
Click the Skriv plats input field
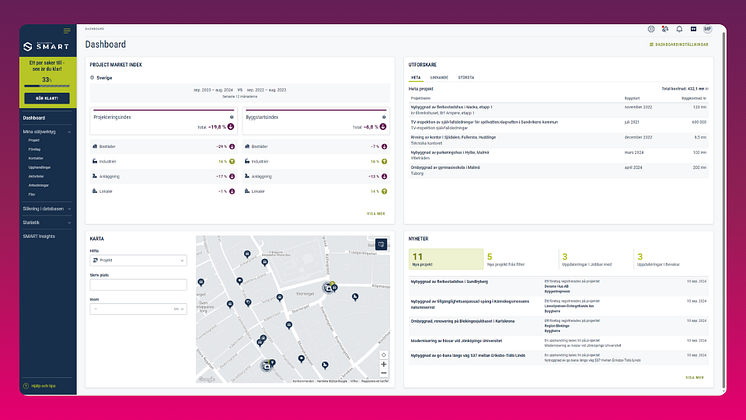138,285
